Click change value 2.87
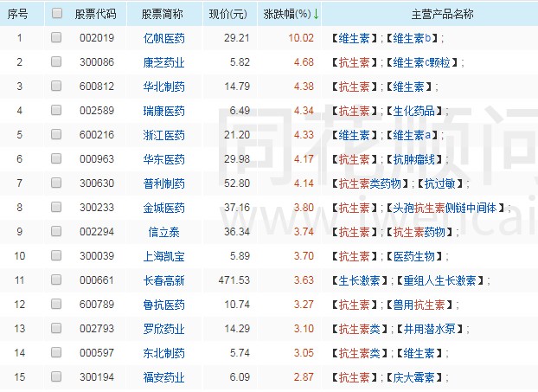 coord(304,376)
